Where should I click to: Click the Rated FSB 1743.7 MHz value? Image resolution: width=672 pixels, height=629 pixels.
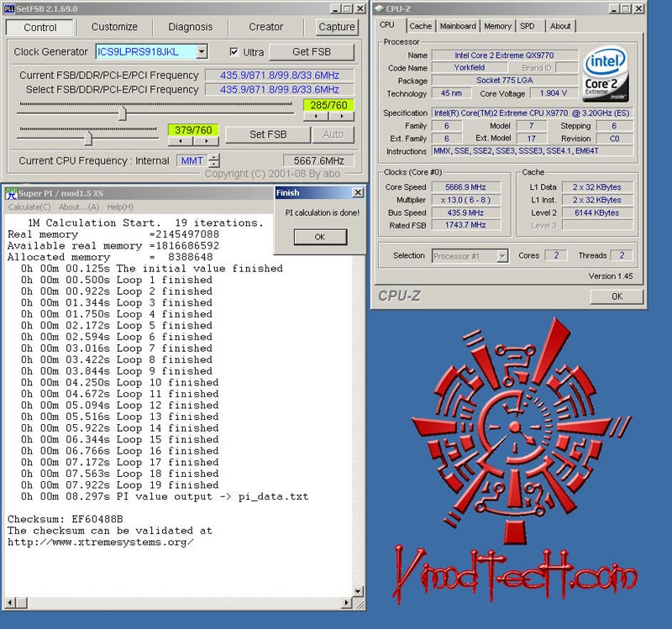(x=465, y=225)
